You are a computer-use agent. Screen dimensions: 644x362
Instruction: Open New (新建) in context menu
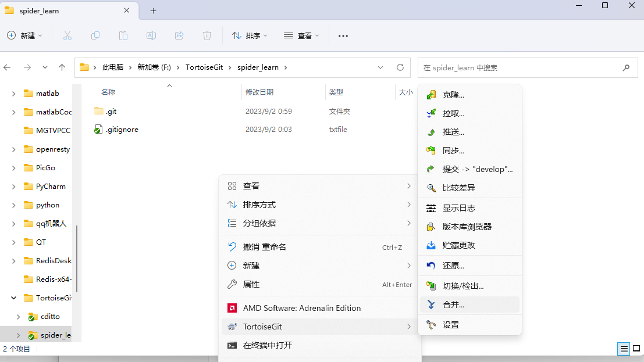(x=319, y=266)
